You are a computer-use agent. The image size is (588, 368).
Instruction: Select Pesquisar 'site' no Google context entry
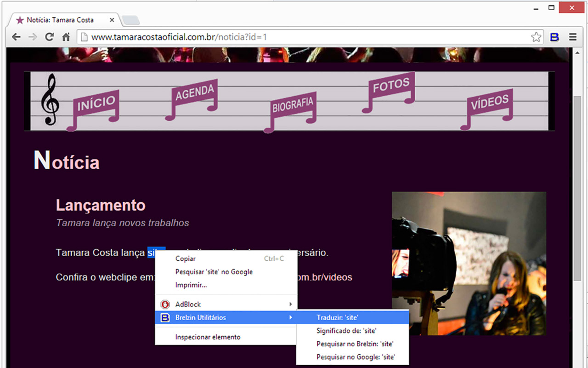click(226, 272)
